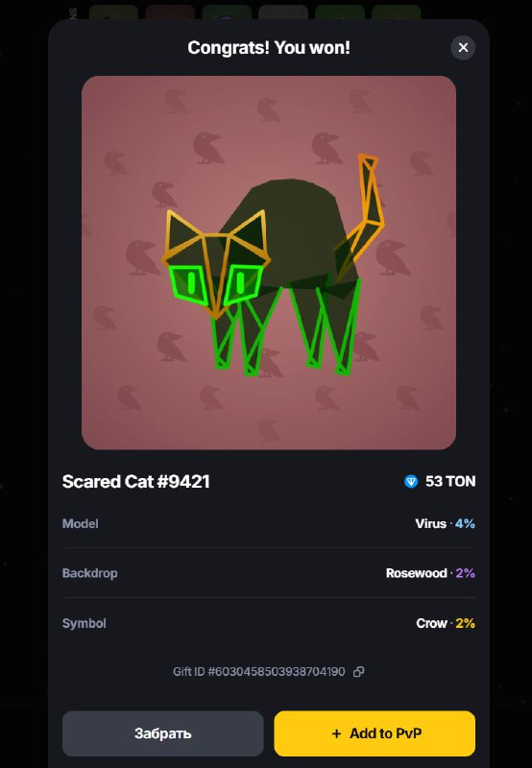Click the plus icon in Add to PvP
Image resolution: width=532 pixels, height=768 pixels.
click(336, 733)
